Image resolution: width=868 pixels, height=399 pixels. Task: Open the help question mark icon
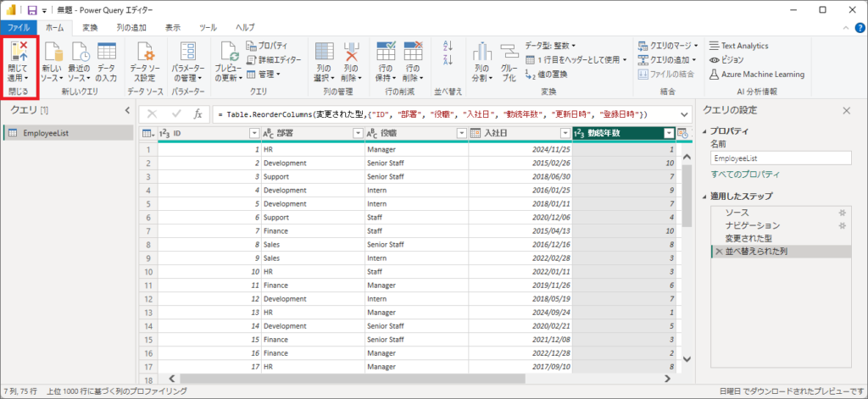tap(858, 27)
